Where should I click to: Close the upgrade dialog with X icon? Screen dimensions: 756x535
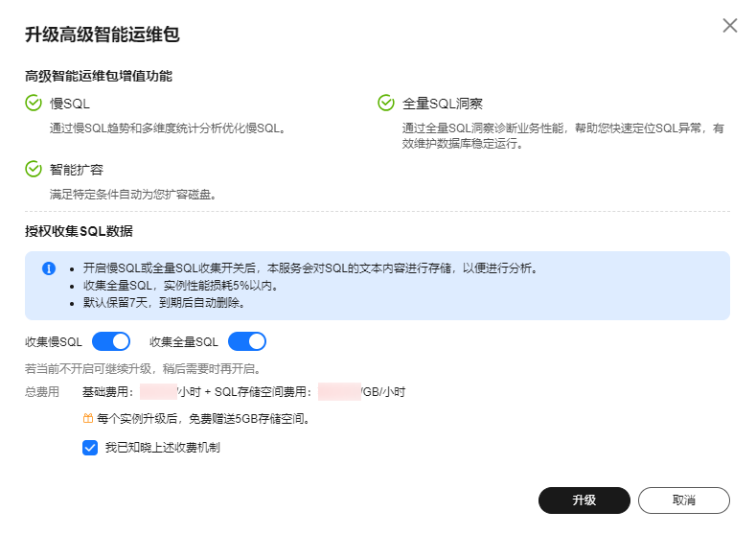tap(730, 26)
